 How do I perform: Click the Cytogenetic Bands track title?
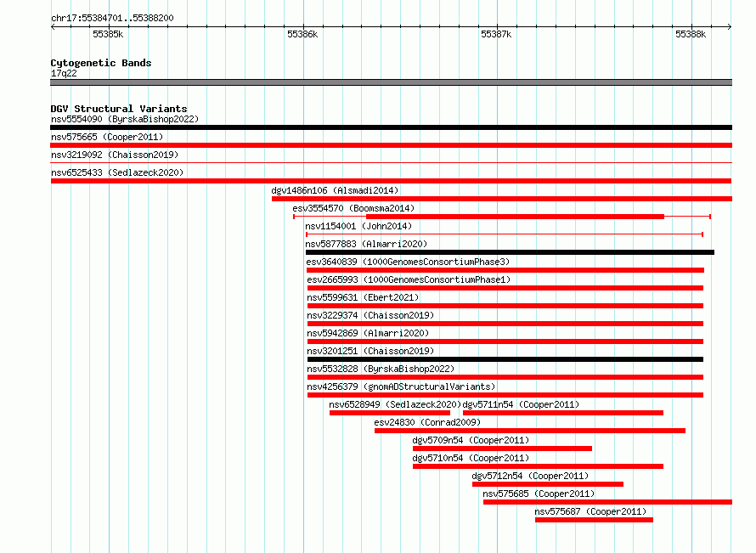click(101, 63)
